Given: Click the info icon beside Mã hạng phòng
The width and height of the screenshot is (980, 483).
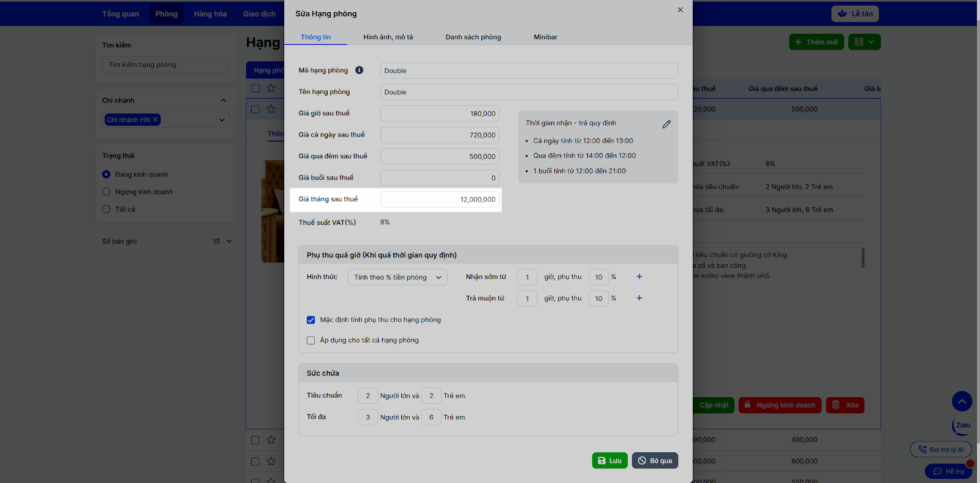Looking at the screenshot, I should 360,70.
